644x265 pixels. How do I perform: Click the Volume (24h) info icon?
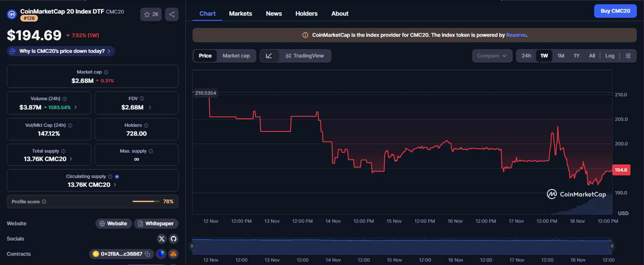(65, 98)
